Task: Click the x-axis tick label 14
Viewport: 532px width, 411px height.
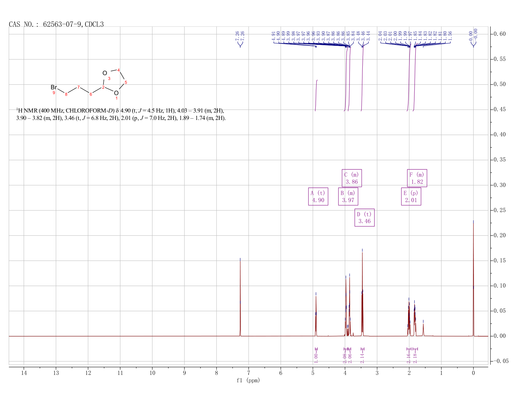Action: [24, 373]
